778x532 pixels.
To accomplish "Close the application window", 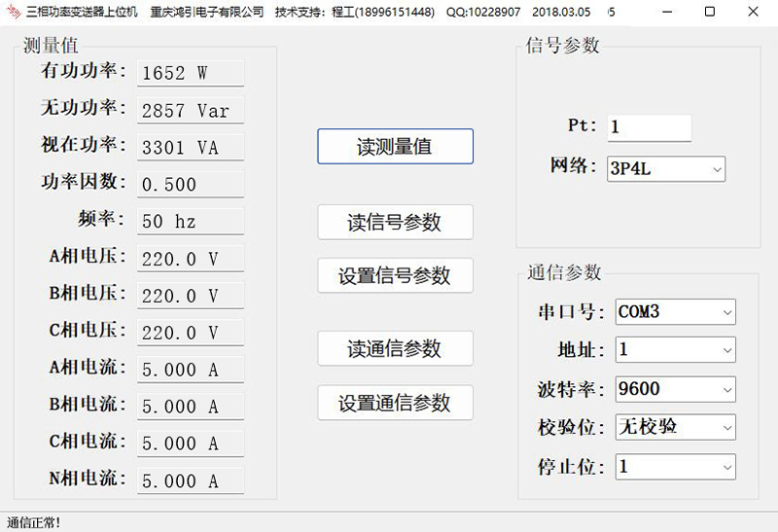I will tap(753, 12).
